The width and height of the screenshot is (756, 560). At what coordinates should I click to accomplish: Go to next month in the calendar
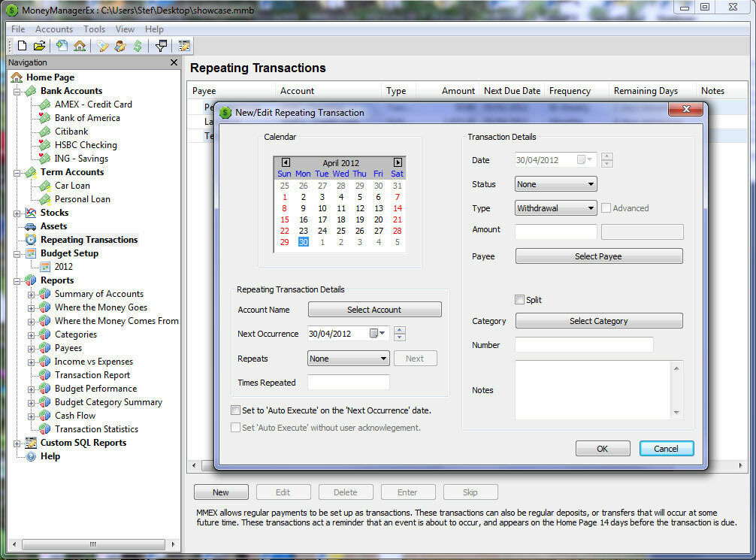pyautogui.click(x=398, y=162)
